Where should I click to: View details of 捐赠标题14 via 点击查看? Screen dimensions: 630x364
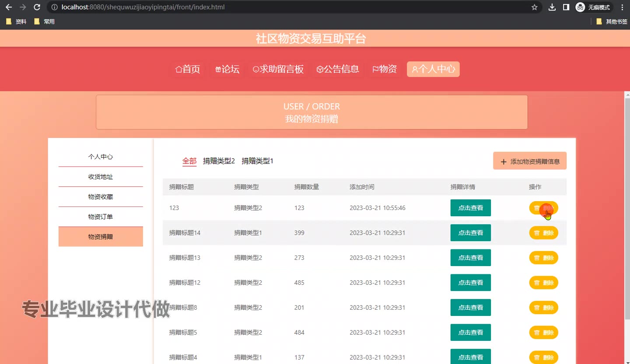tap(470, 233)
